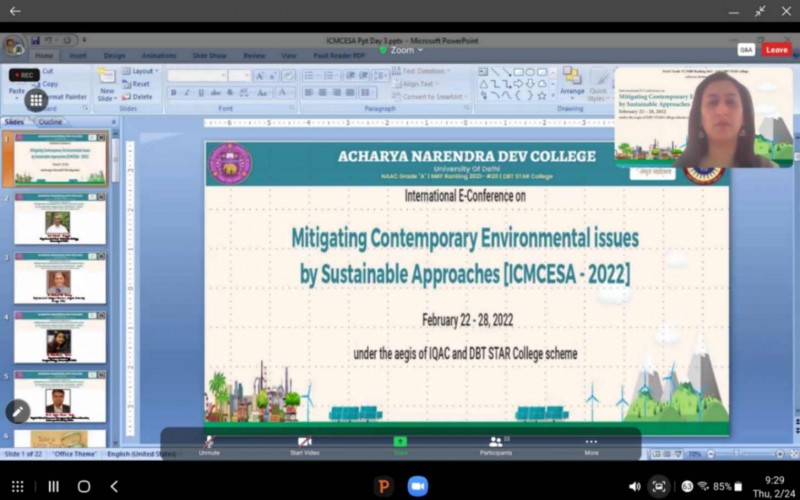This screenshot has width=800, height=500.
Task: Open the Animations ribbon tab
Action: (x=159, y=56)
